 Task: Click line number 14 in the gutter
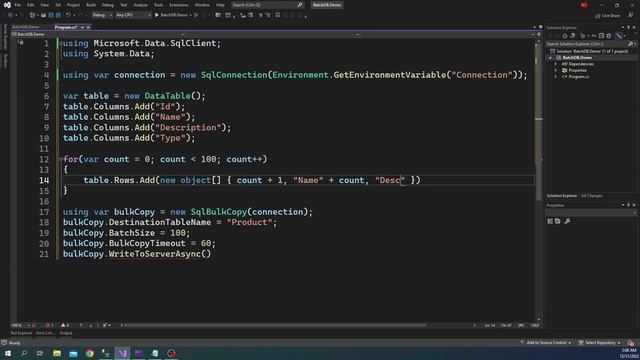coord(44,180)
